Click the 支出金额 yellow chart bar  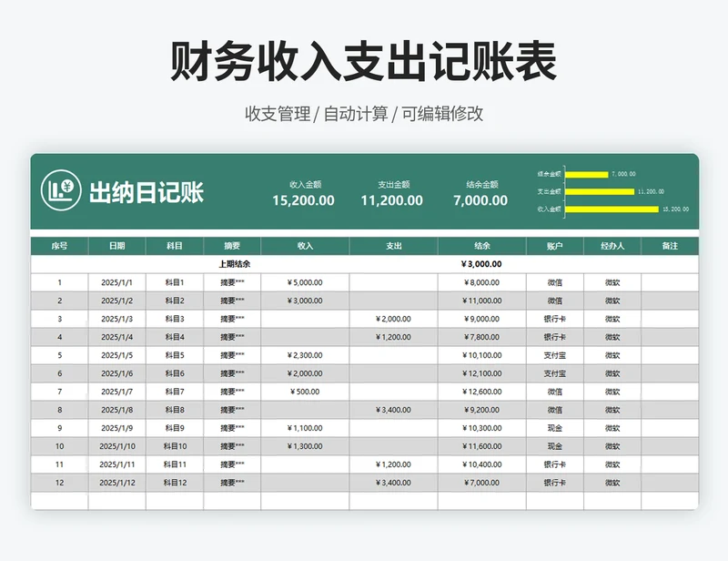600,191
